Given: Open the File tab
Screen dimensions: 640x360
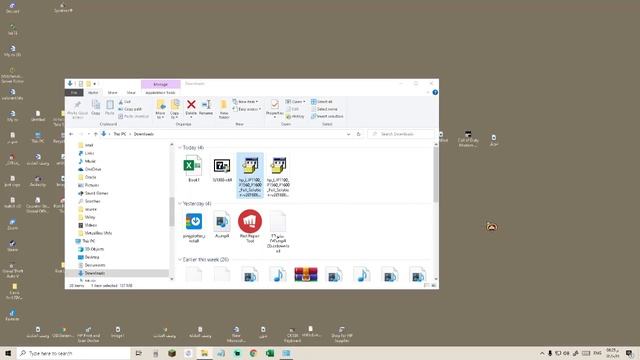Looking at the screenshot, I should pyautogui.click(x=74, y=93).
